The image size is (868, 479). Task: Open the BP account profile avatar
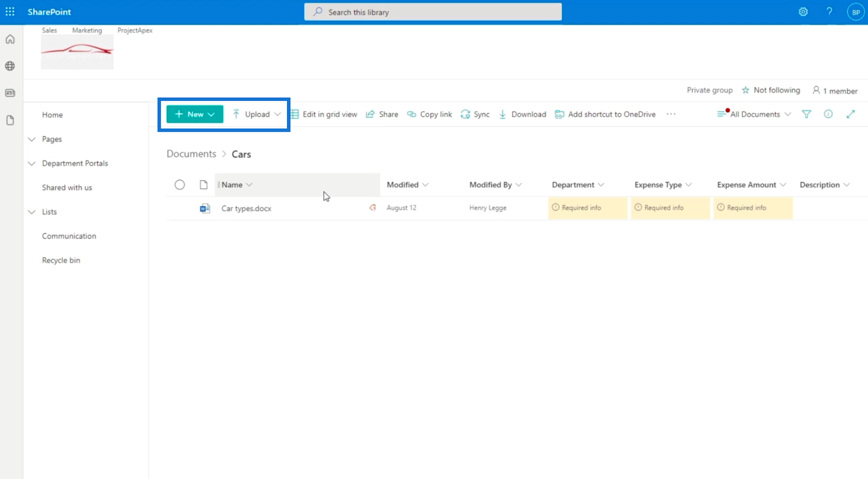tap(856, 12)
